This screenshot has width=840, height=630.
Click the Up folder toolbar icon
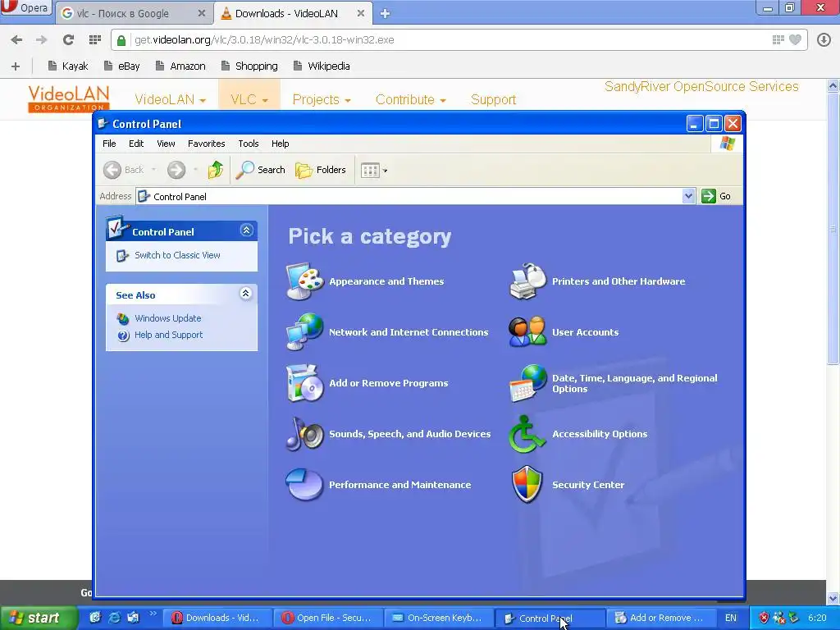pyautogui.click(x=216, y=170)
